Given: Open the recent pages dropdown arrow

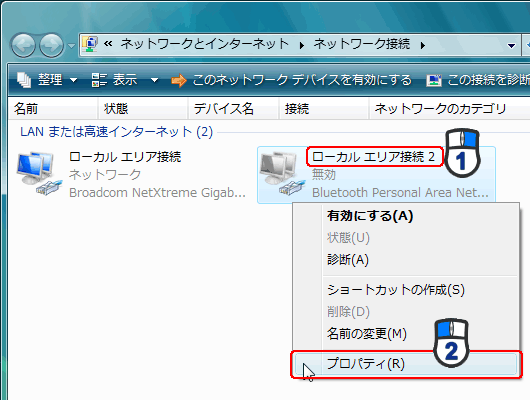Looking at the screenshot, I should click(71, 45).
